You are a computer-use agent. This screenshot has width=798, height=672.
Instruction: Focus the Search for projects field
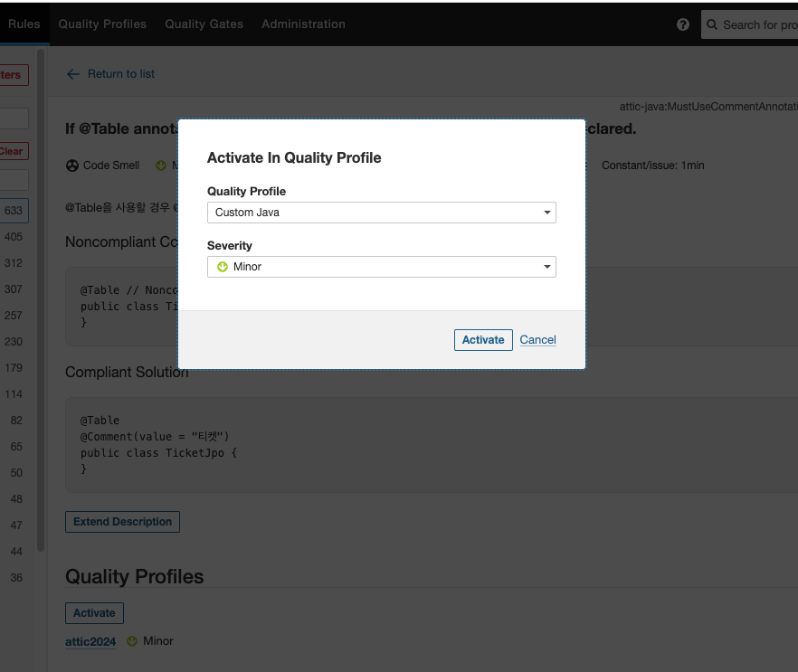749,24
